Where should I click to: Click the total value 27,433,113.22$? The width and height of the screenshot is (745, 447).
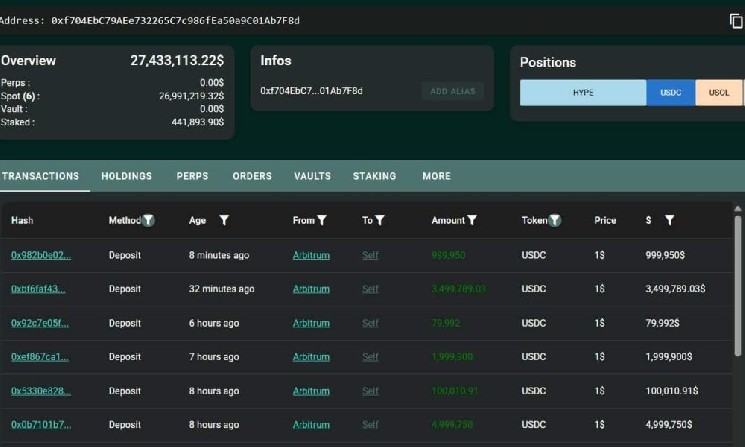177,60
